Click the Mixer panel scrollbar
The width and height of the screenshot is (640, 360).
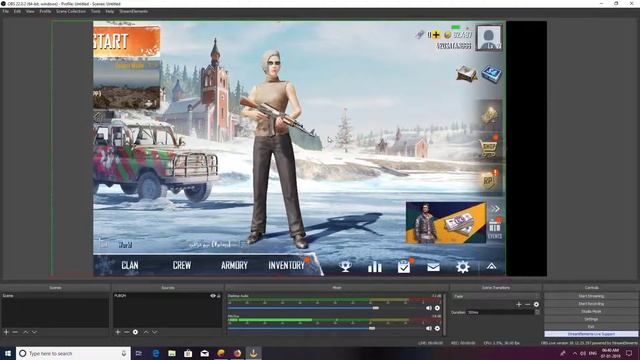click(445, 314)
